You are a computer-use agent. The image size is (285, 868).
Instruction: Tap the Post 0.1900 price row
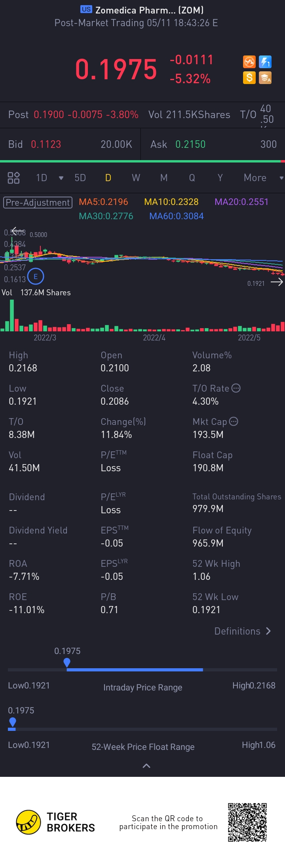pos(73,115)
